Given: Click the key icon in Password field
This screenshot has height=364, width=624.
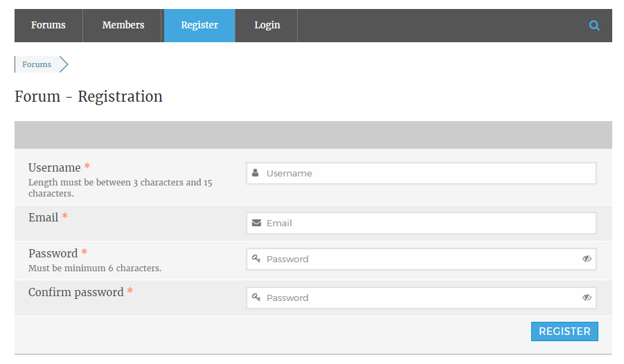Looking at the screenshot, I should point(256,259).
